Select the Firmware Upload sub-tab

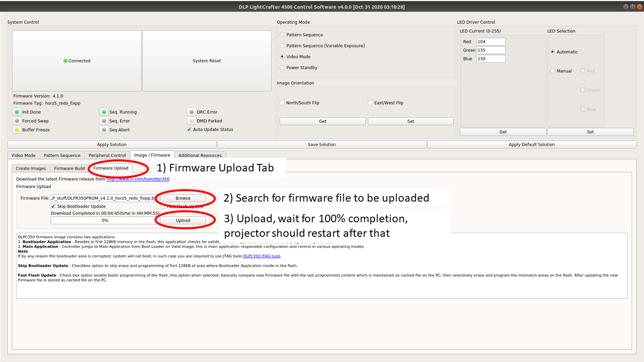point(111,168)
